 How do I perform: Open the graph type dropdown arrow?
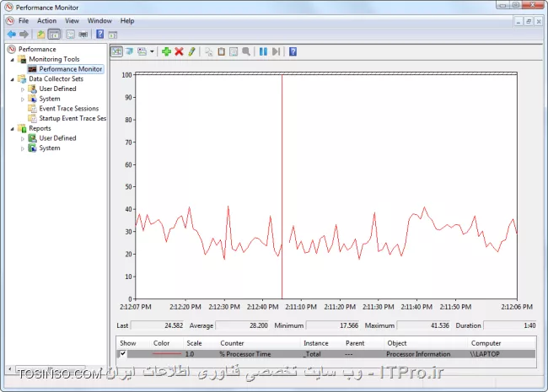click(x=152, y=51)
